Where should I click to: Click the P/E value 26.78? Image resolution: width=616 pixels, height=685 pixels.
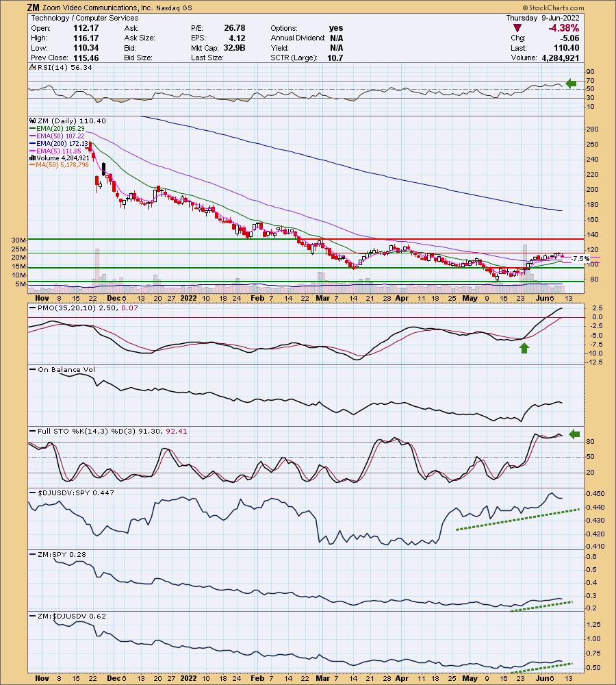click(235, 28)
